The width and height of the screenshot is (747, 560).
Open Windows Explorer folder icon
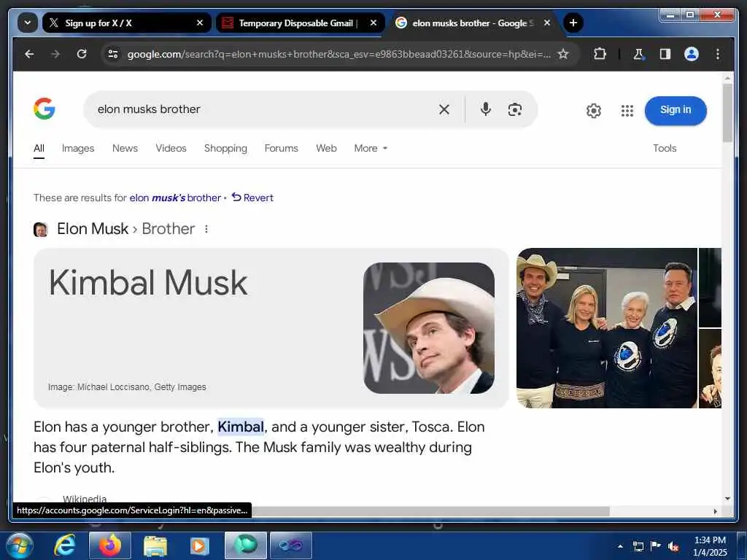155,545
